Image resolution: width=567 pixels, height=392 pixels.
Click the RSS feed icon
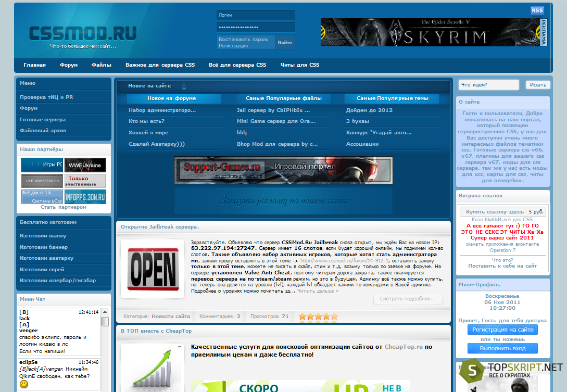point(537,10)
